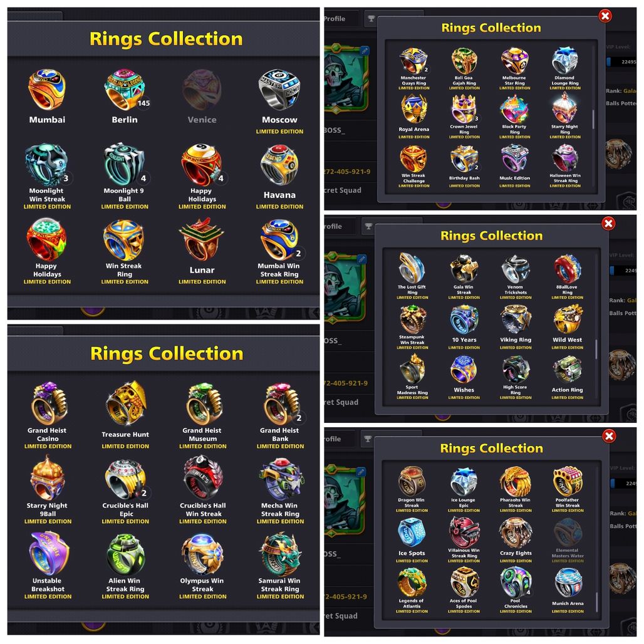
Task: Close the top-right Rings Collection popup
Action: coord(605,16)
